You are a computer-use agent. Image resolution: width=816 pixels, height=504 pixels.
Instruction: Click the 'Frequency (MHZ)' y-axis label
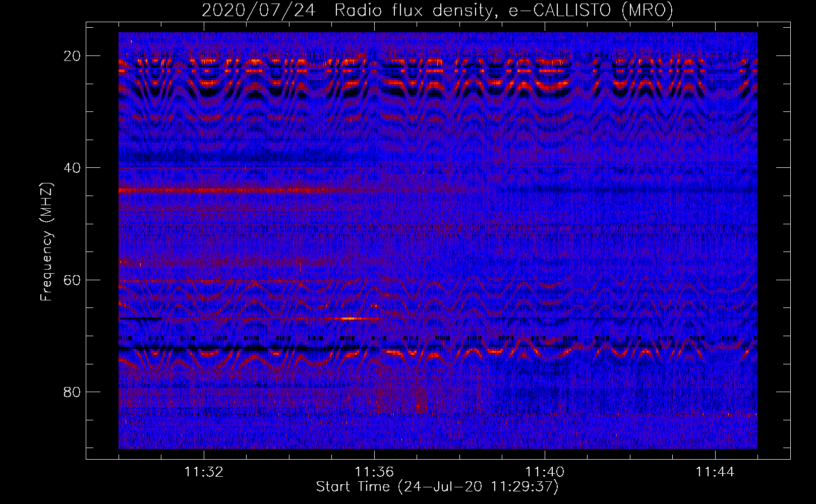coord(46,241)
